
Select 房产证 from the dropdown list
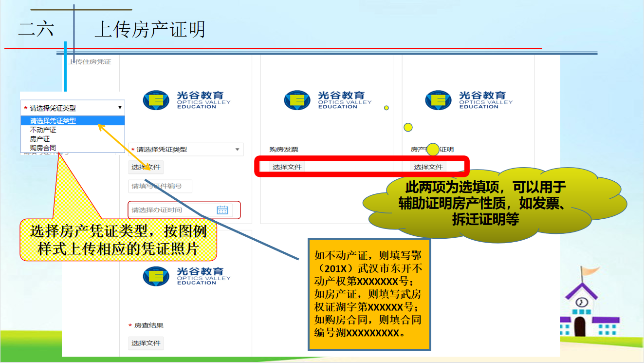pyautogui.click(x=40, y=139)
